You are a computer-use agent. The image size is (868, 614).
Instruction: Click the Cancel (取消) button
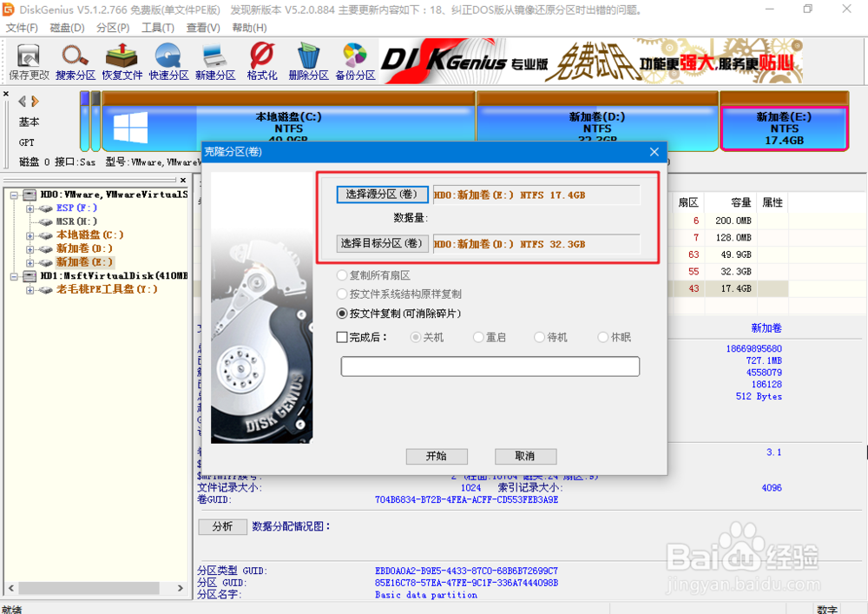point(525,456)
